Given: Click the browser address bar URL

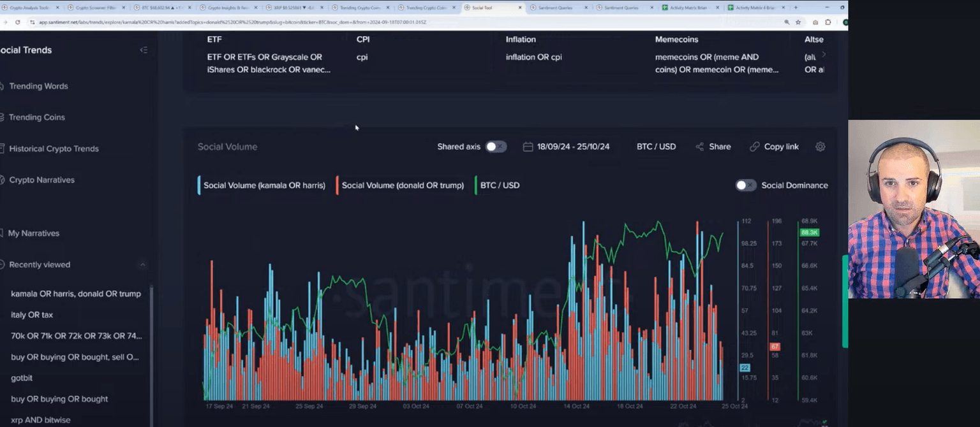Looking at the screenshot, I should [x=255, y=22].
